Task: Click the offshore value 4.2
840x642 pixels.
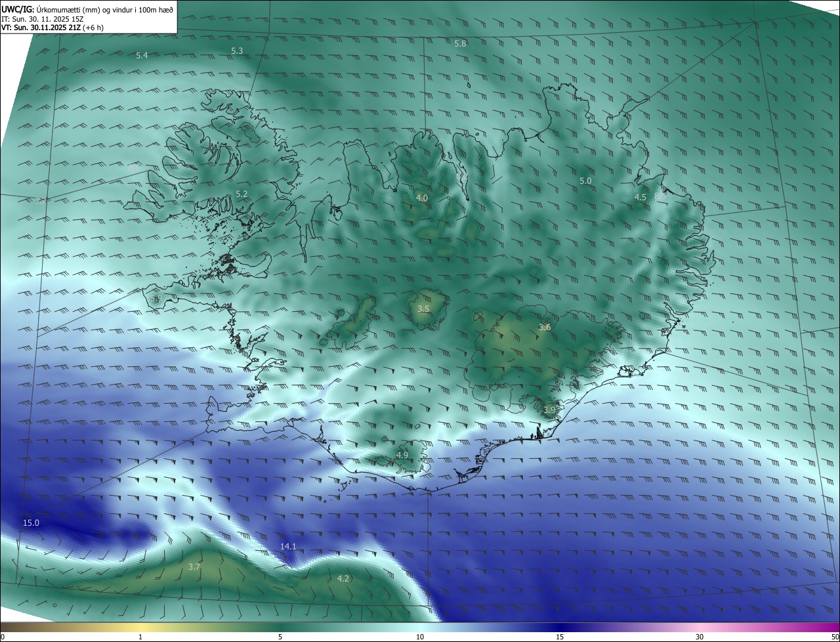Action: [343, 578]
